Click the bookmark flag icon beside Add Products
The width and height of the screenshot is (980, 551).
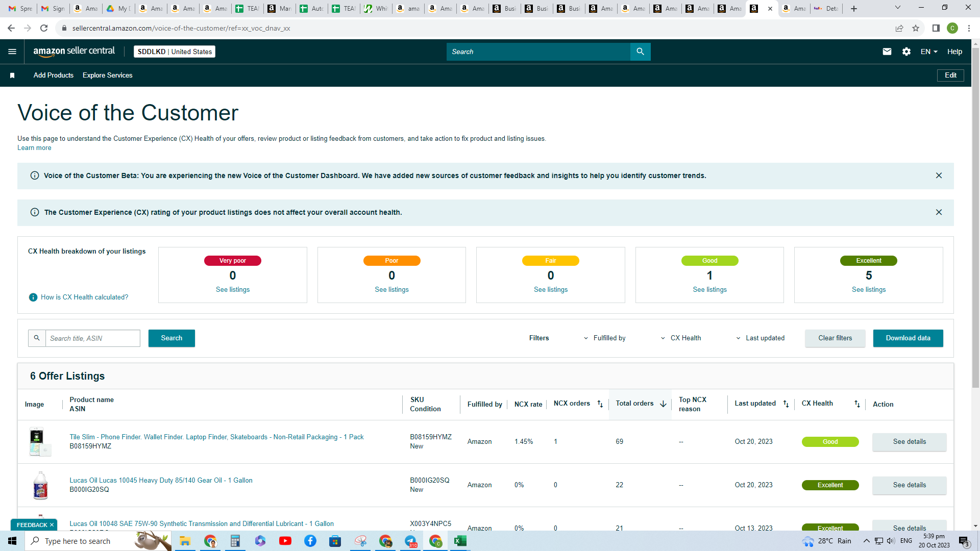coord(12,76)
